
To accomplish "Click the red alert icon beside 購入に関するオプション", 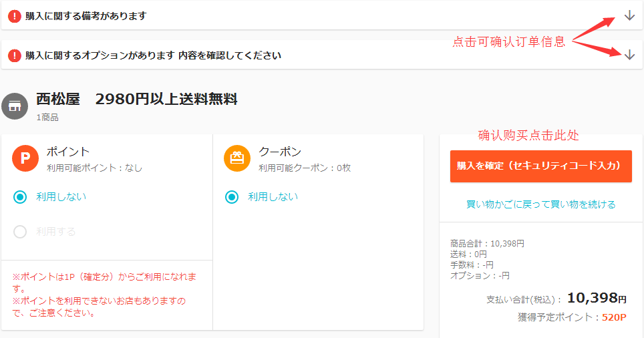I will coord(15,55).
